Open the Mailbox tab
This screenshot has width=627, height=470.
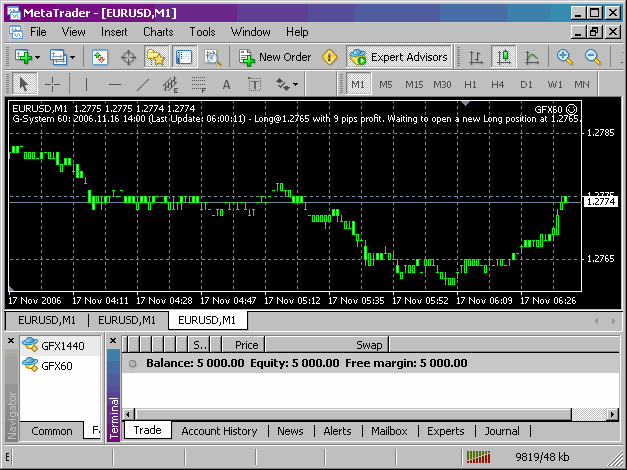(389, 431)
